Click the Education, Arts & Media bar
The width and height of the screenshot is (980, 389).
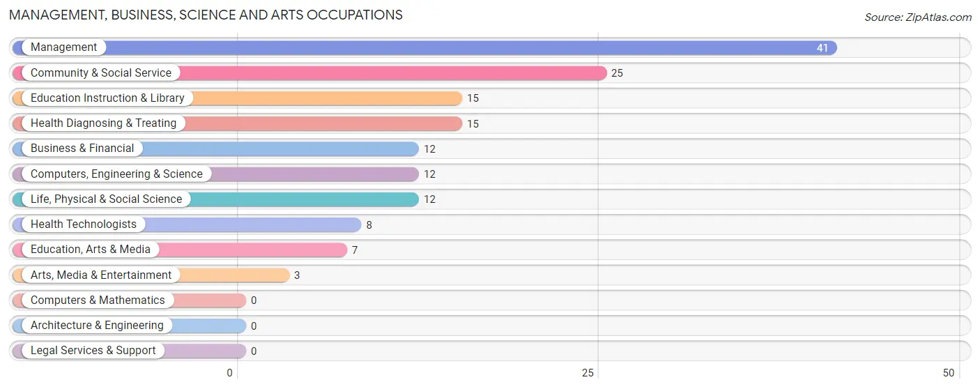(180, 250)
